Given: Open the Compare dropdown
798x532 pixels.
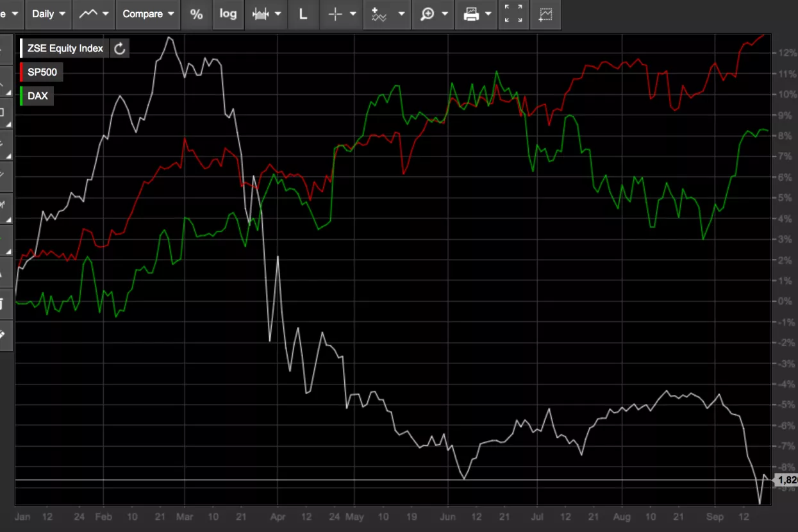Looking at the screenshot, I should (x=149, y=14).
